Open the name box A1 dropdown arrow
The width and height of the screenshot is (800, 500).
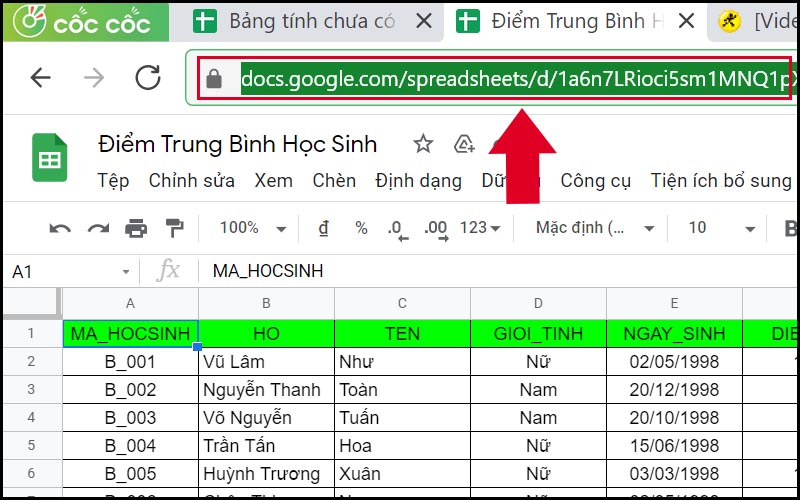pos(126,272)
